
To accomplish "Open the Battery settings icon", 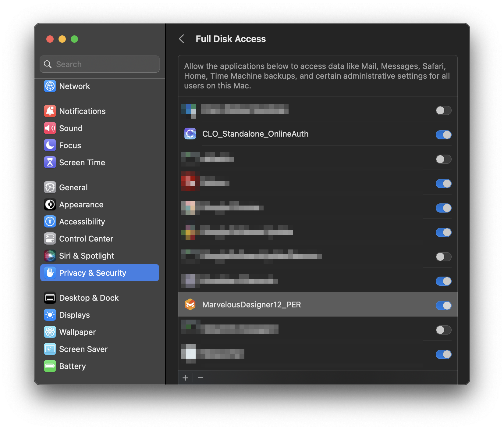I will point(50,366).
